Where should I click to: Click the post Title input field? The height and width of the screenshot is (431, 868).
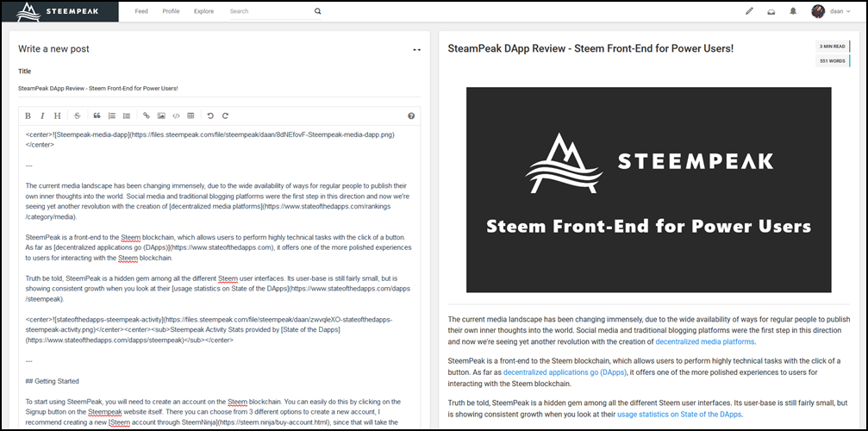click(x=219, y=89)
